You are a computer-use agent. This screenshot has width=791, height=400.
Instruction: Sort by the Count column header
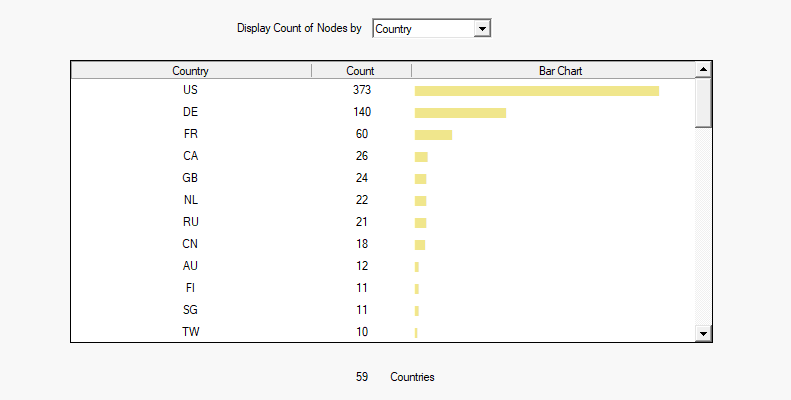coord(360,71)
